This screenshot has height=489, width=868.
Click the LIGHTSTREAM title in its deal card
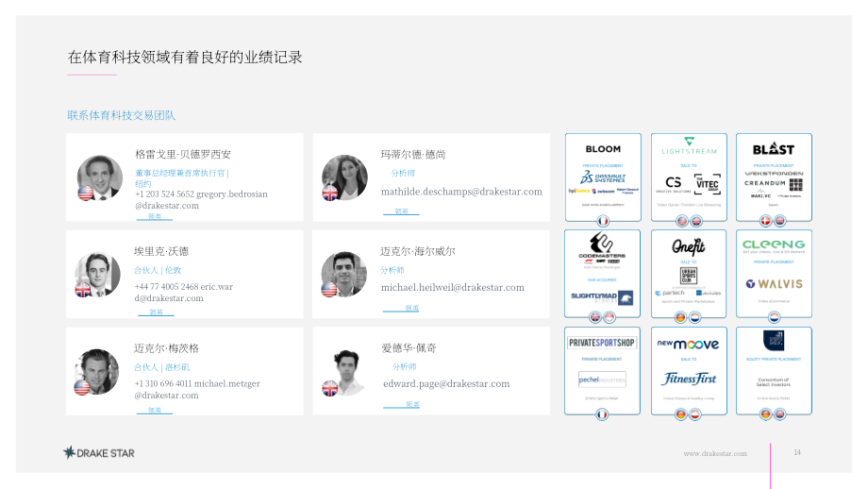tap(689, 151)
